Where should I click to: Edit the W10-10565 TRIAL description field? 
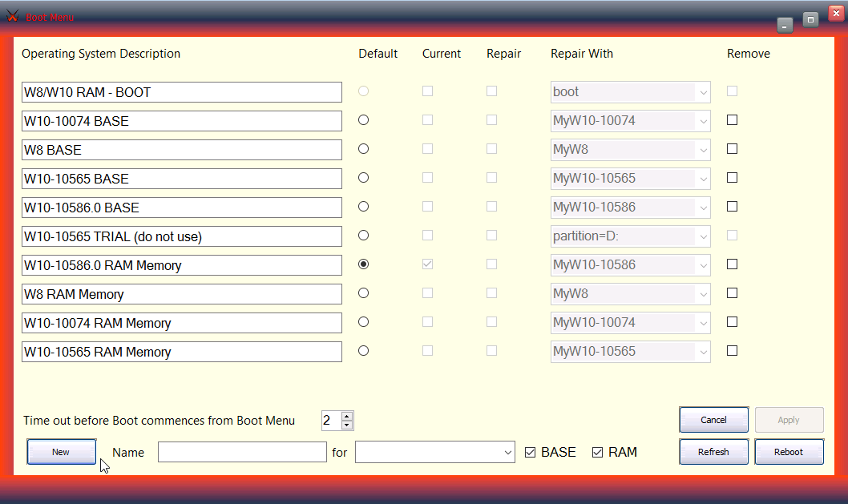182,236
